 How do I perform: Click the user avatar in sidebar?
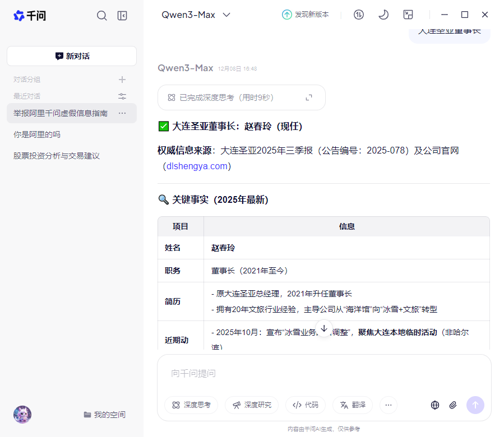click(22, 415)
